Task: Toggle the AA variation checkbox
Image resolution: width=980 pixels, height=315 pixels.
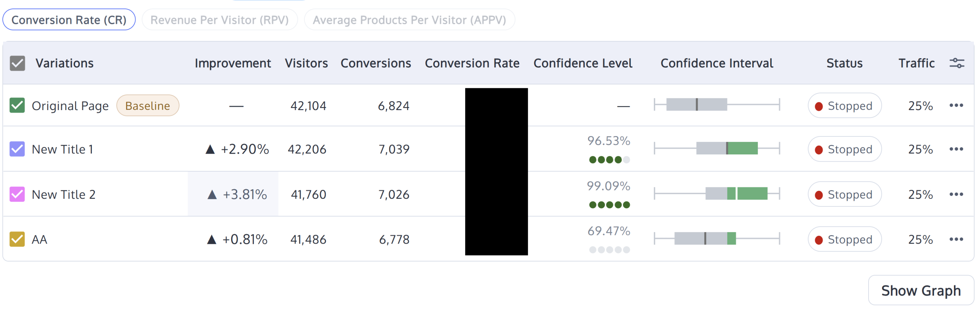Action: pos(18,239)
